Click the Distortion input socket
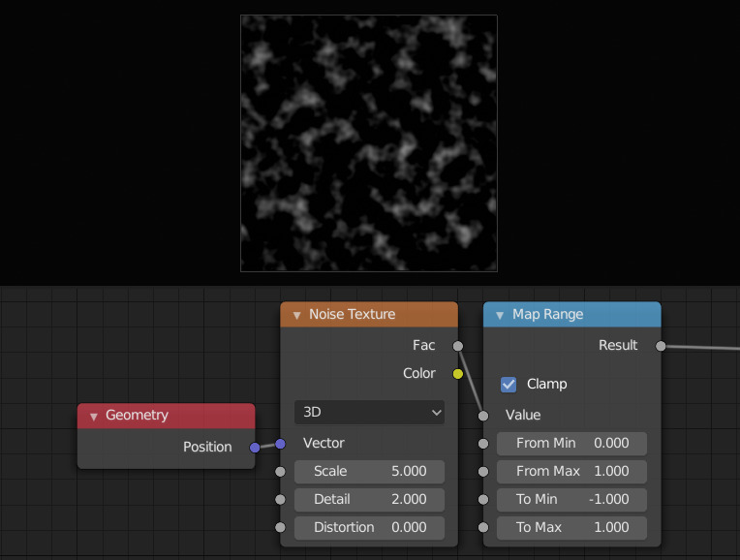 point(280,528)
